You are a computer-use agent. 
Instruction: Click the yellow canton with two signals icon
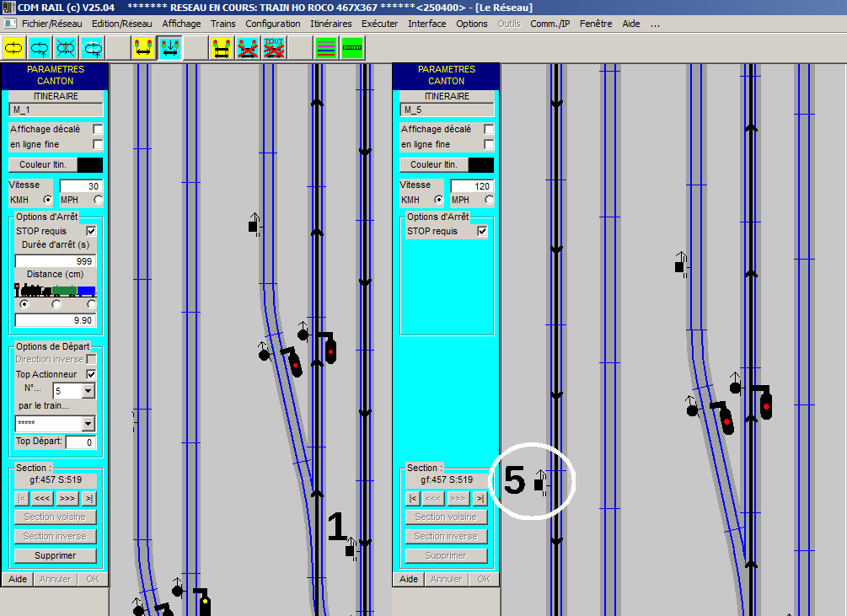[x=143, y=48]
